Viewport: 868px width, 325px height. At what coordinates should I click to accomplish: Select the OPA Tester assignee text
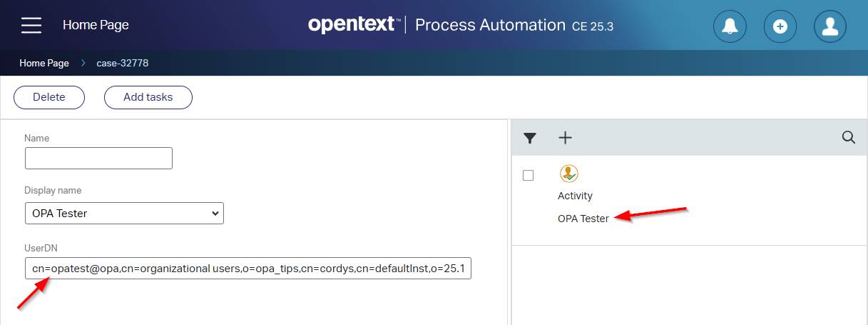click(583, 219)
